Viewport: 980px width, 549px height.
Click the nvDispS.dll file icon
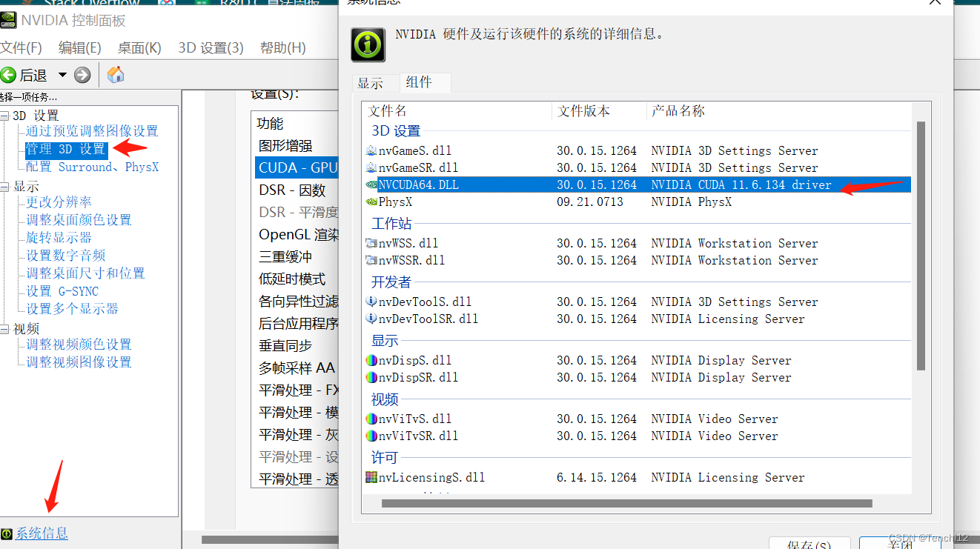(371, 361)
